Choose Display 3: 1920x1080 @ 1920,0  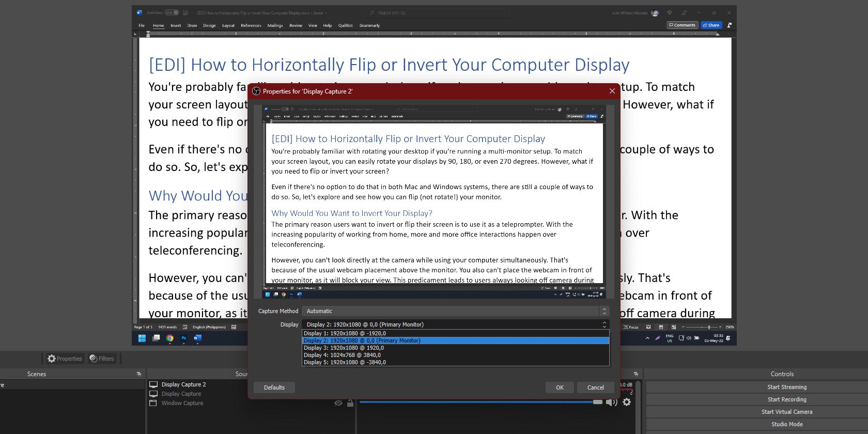[455, 348]
